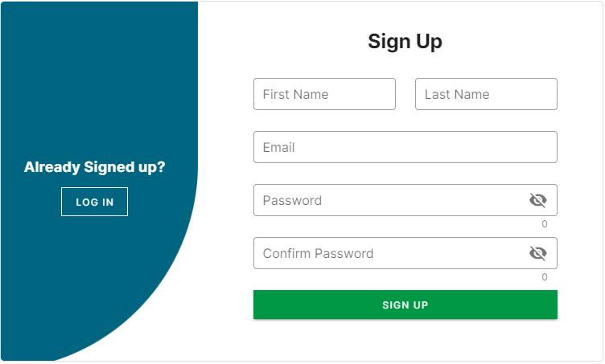Focus the Confirm Password field
The width and height of the screenshot is (605, 364).
click(386, 253)
